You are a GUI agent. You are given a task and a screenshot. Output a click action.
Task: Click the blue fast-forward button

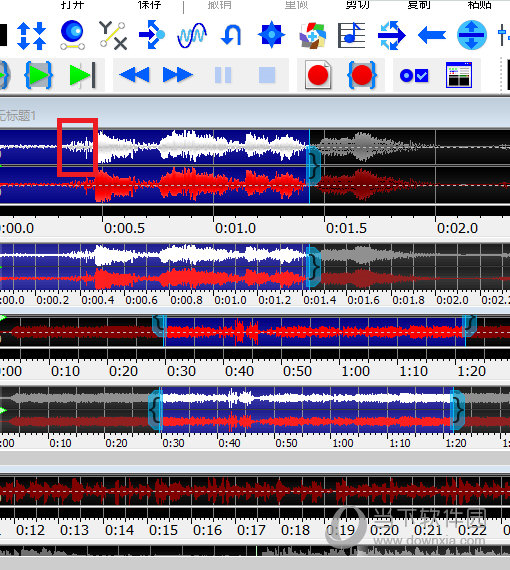tap(178, 75)
